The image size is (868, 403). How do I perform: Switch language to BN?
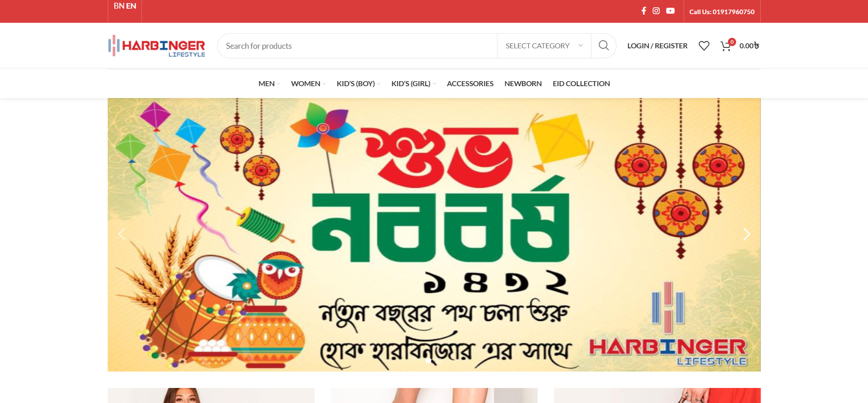[x=119, y=6]
